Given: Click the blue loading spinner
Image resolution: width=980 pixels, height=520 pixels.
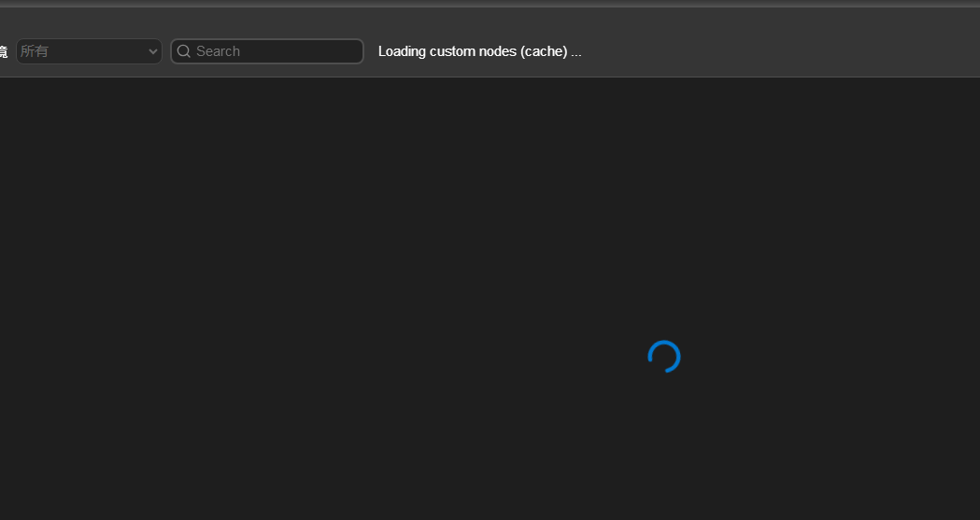Looking at the screenshot, I should [664, 357].
